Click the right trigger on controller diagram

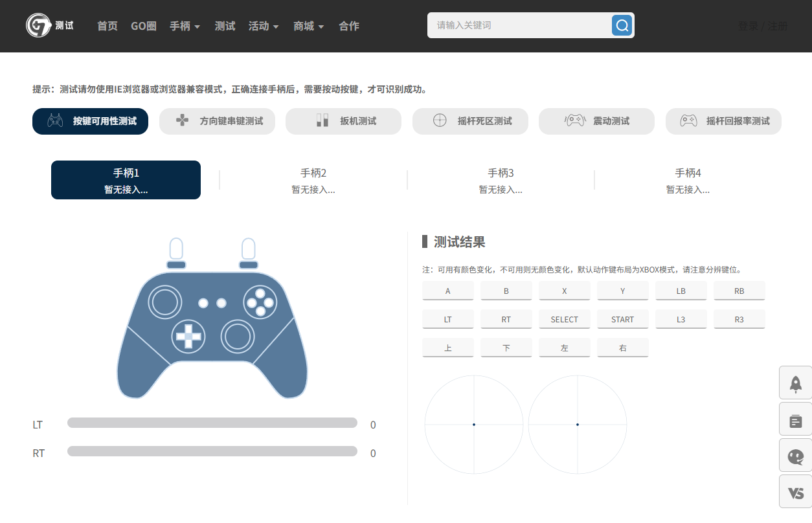[x=249, y=248]
